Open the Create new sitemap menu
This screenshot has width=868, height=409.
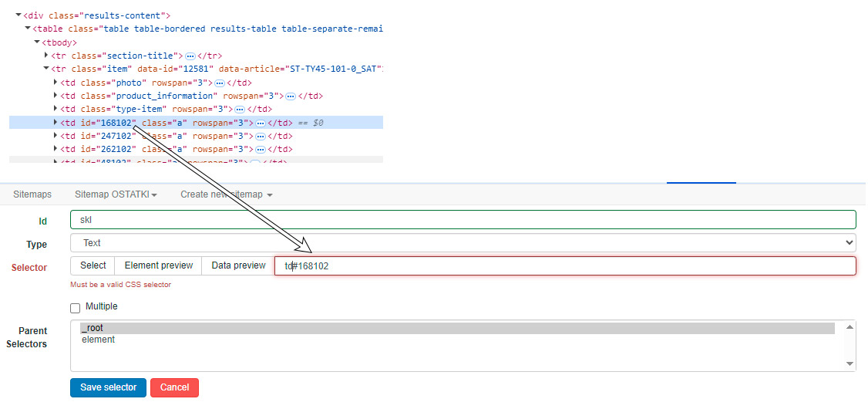[x=226, y=194]
